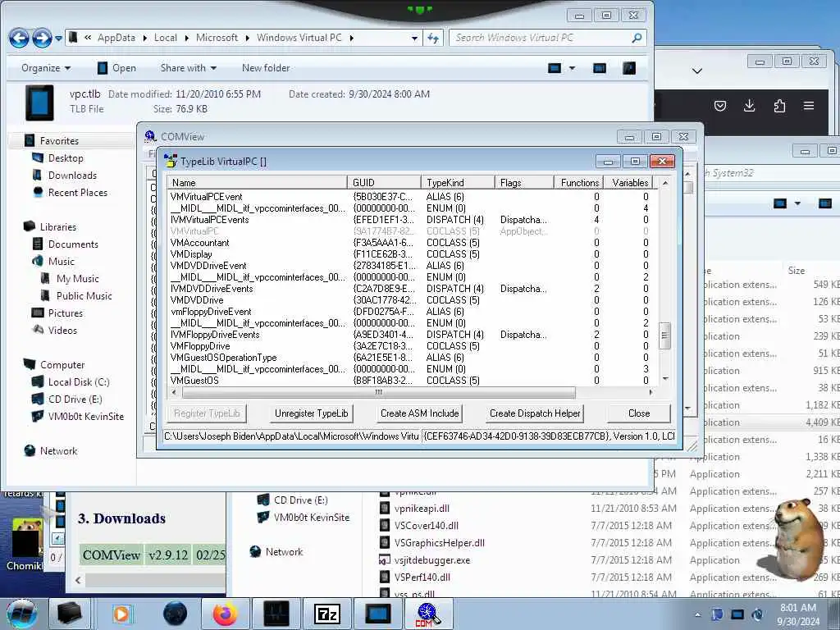The height and width of the screenshot is (630, 840).
Task: Click the TypeLib vertical scrollbar thumb
Action: point(664,336)
